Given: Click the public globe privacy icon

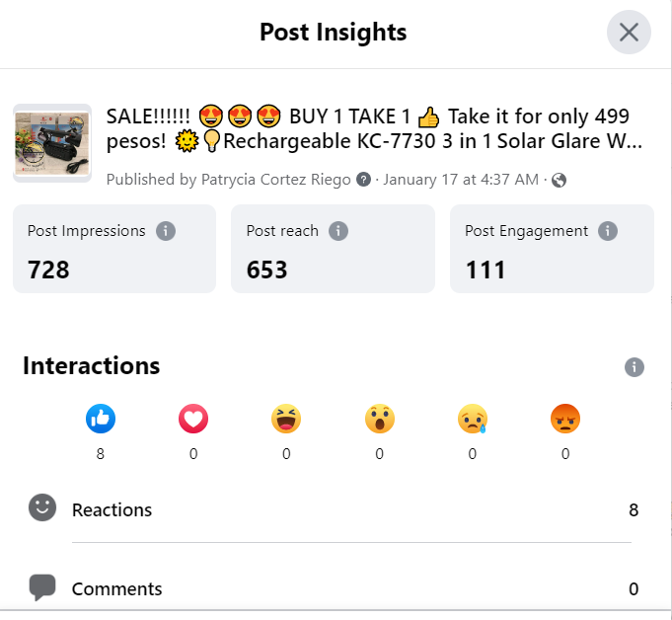Looking at the screenshot, I should click(x=560, y=180).
